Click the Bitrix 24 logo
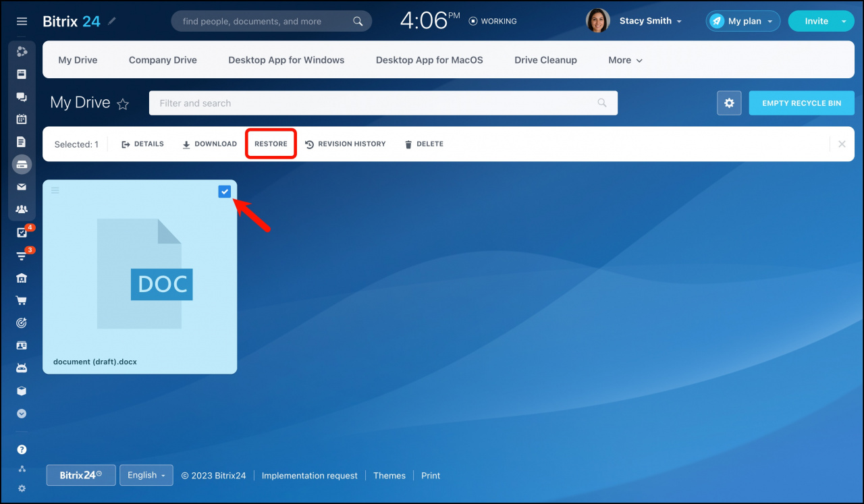This screenshot has width=864, height=504. pos(72,21)
